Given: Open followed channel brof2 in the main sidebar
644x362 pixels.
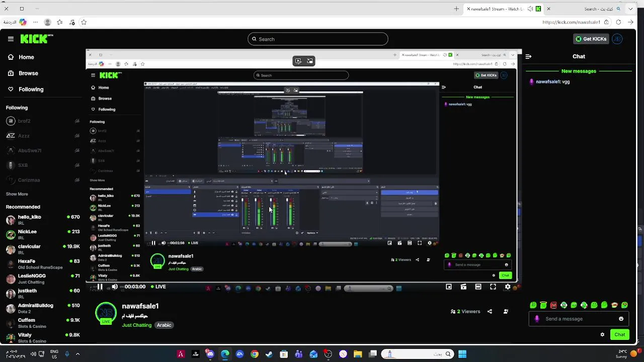Looking at the screenshot, I should click(x=43, y=121).
